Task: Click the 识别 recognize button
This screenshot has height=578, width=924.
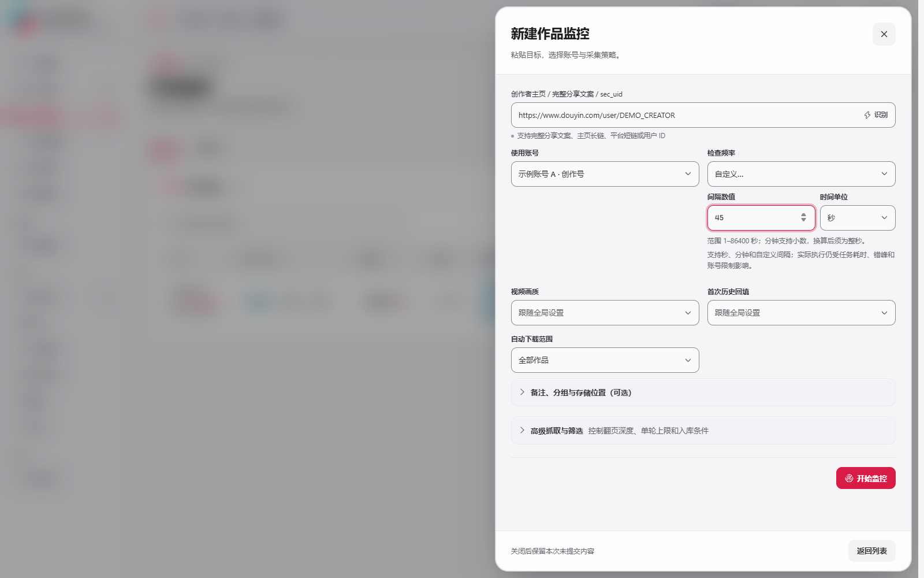Action: click(875, 115)
